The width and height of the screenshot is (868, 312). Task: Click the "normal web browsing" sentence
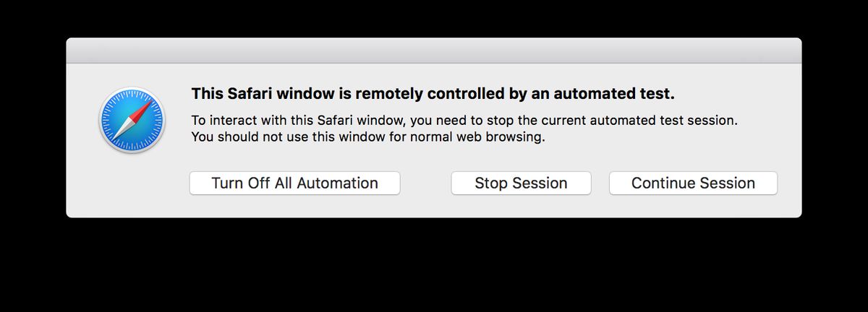coord(367,136)
